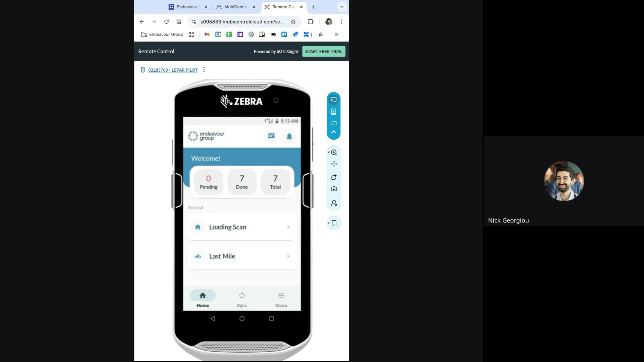644x362 pixels.
Task: Capture a screenshot with the camera icon
Action: tap(334, 189)
